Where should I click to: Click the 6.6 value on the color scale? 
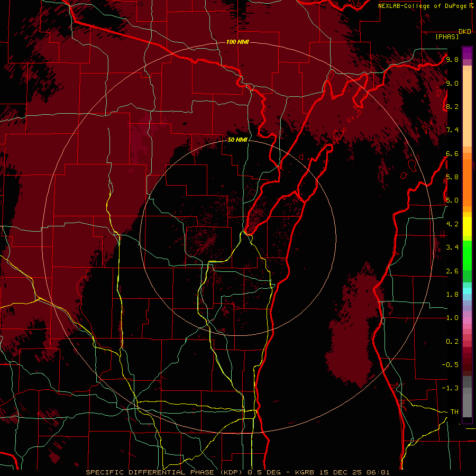(452, 153)
